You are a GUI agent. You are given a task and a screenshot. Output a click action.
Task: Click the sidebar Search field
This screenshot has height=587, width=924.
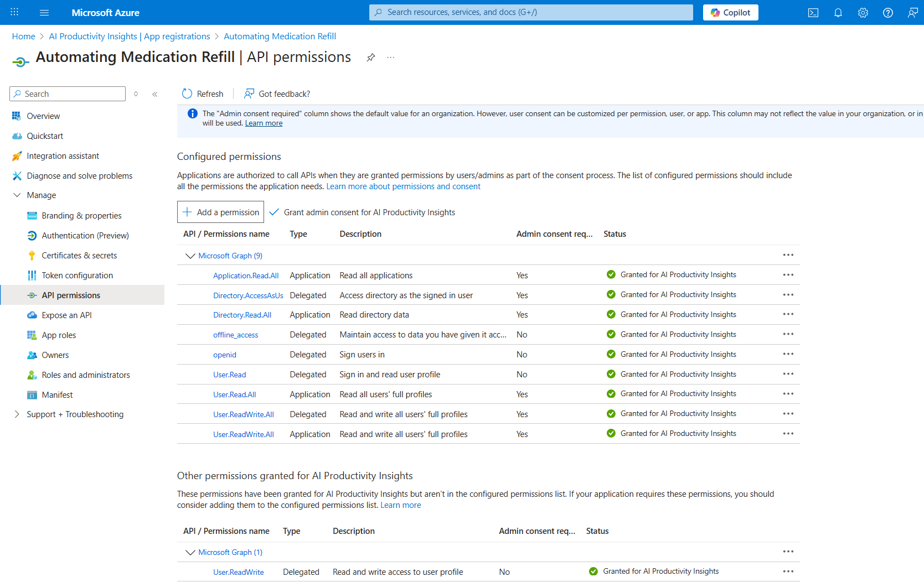[x=68, y=94]
